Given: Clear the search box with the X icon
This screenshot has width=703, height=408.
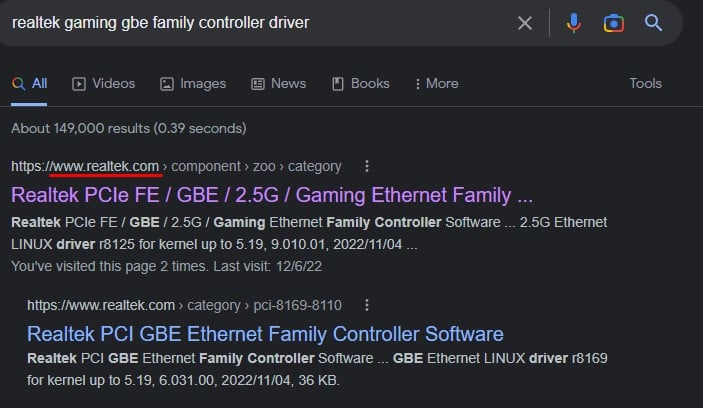Looking at the screenshot, I should coord(524,23).
